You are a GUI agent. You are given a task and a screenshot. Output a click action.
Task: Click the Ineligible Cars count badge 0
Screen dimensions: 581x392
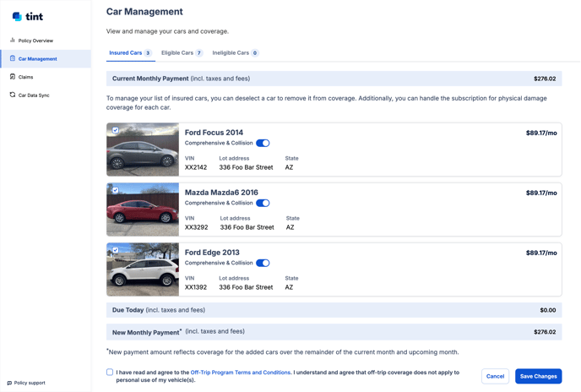(254, 53)
